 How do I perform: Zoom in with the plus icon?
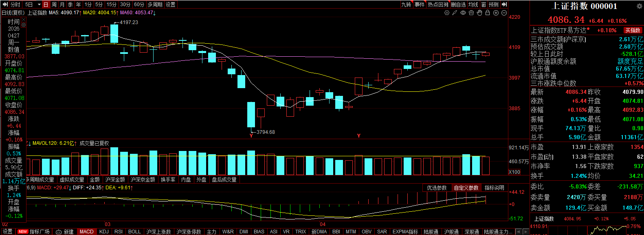click(496, 13)
